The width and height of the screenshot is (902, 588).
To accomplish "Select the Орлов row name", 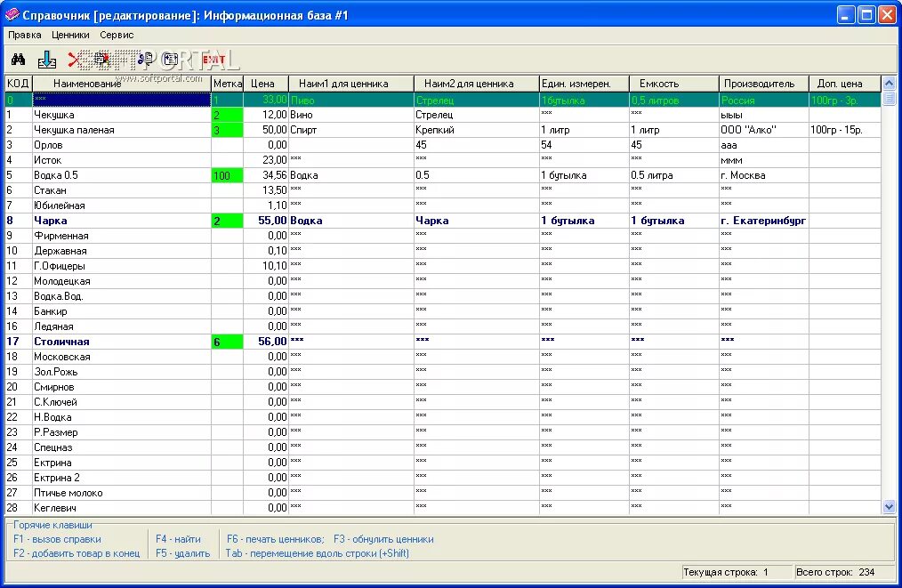I will pos(122,145).
